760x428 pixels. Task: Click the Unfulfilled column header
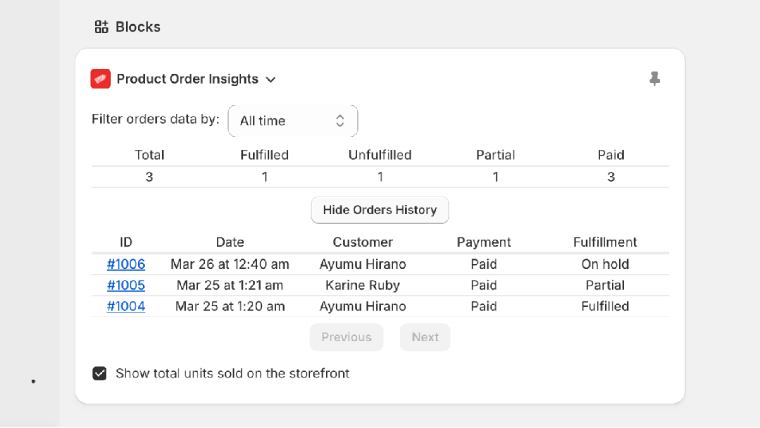380,155
